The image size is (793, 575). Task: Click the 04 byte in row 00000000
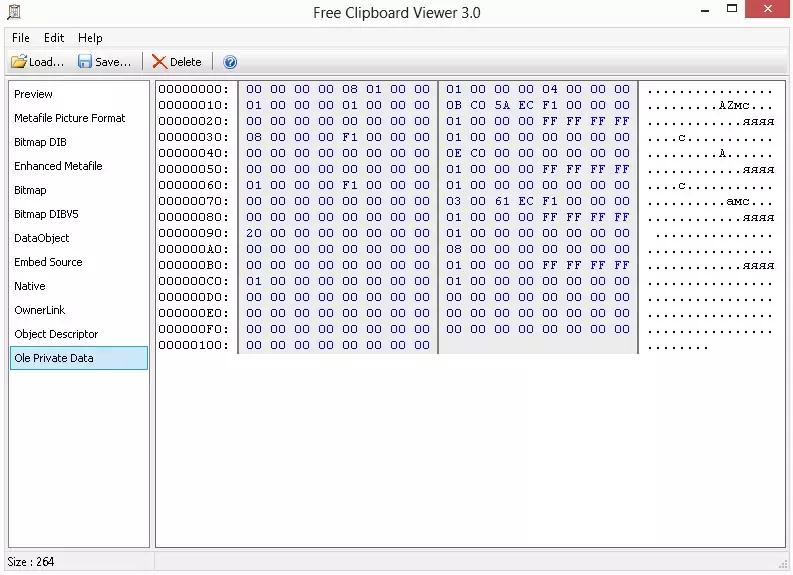click(x=550, y=89)
